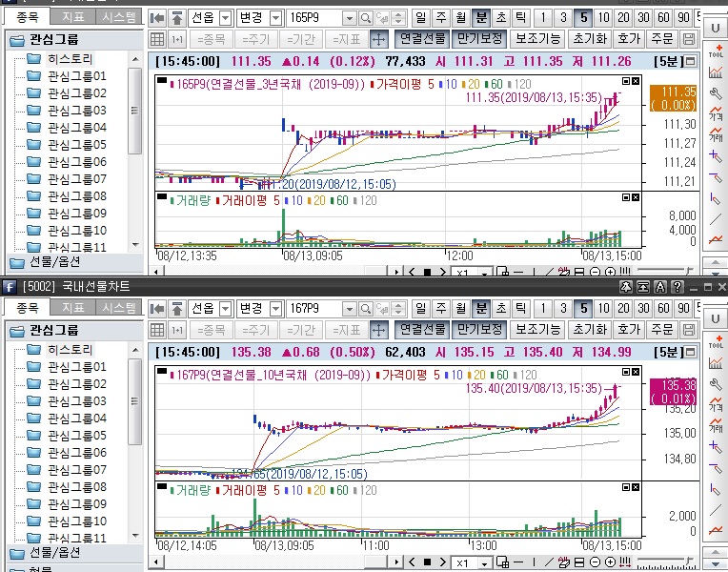This screenshot has width=728, height=572.
Task: Click the 보조기능 button in the upper chart
Action: pyautogui.click(x=537, y=39)
